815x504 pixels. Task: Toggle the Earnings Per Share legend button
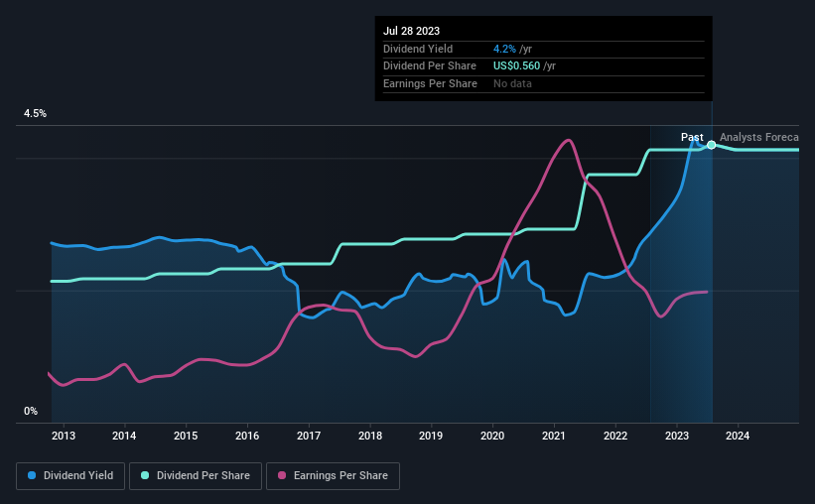pos(333,476)
